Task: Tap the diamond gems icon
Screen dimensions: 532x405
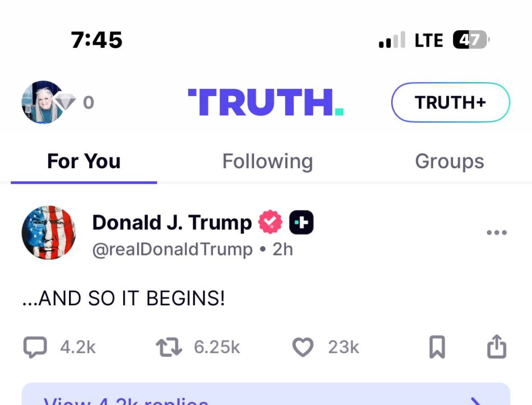Action: coord(65,102)
